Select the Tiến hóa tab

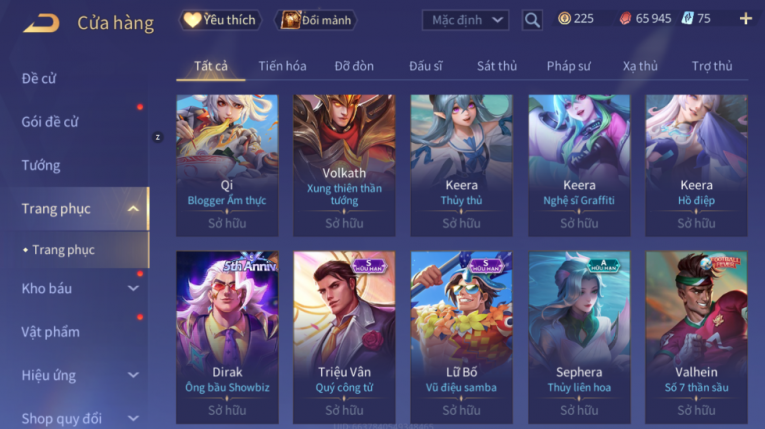click(282, 66)
